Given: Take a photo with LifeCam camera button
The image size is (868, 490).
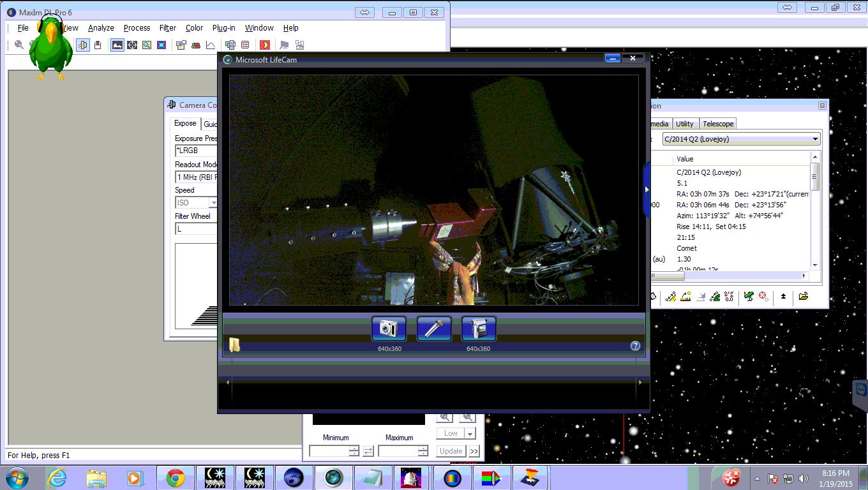Looking at the screenshot, I should pos(389,329).
